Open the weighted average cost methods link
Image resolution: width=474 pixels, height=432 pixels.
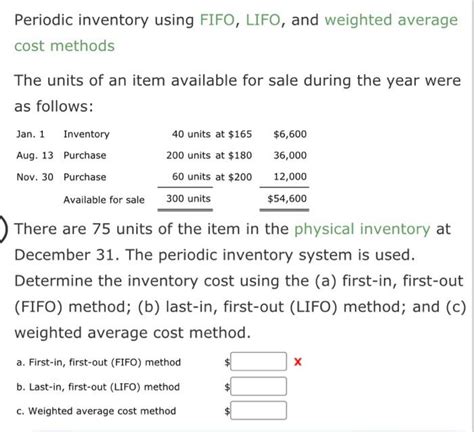pos(391,20)
